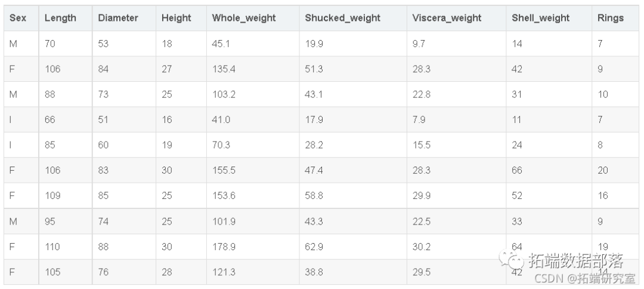The height and width of the screenshot is (289, 644).
Task: Click the Rings cell showing 20
Action: point(603,171)
